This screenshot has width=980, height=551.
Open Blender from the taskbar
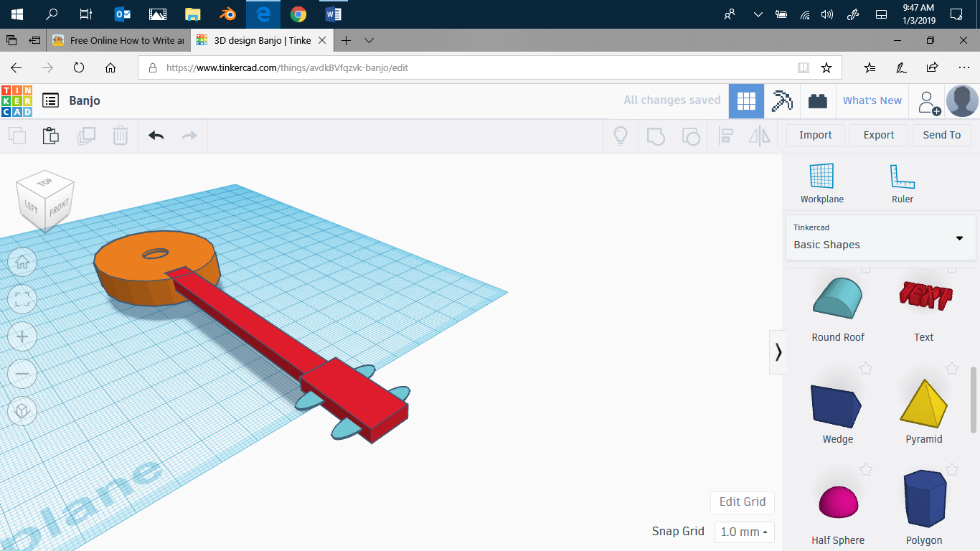click(x=228, y=14)
